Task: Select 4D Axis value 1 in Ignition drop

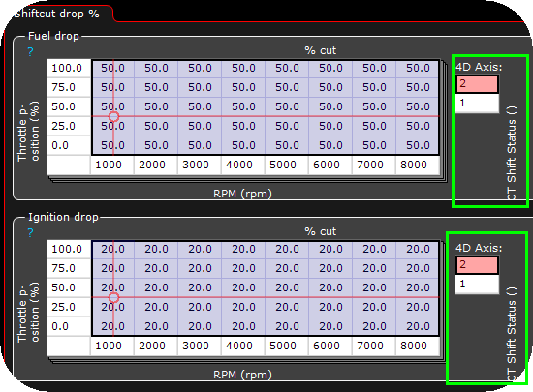Action: tap(477, 284)
